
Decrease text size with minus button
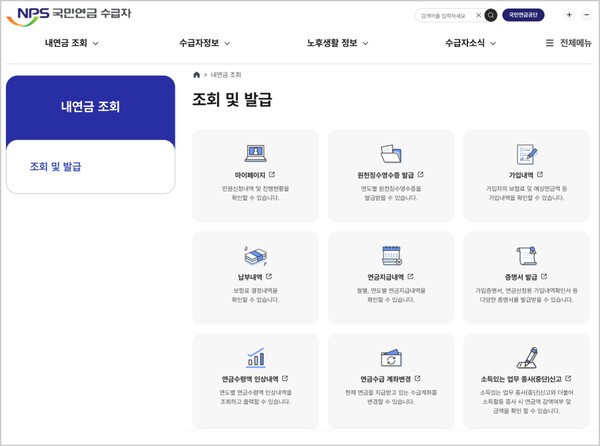coord(587,15)
